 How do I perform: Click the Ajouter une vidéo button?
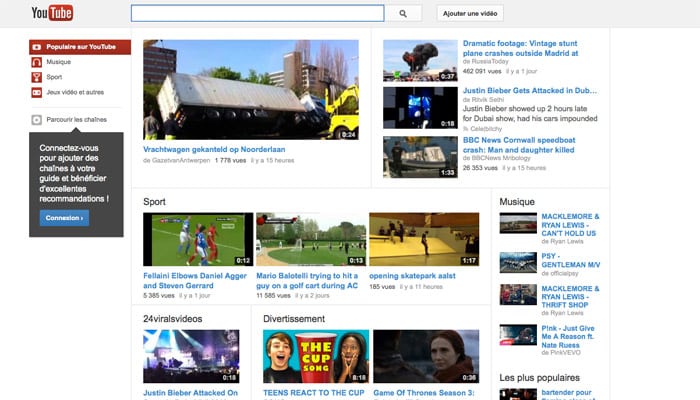pos(469,13)
